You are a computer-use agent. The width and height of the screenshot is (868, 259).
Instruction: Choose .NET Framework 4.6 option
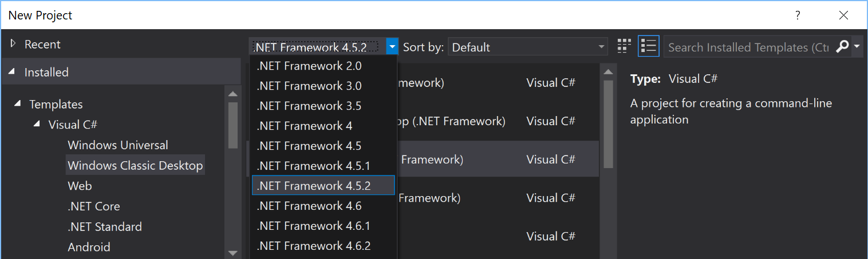[x=323, y=206]
